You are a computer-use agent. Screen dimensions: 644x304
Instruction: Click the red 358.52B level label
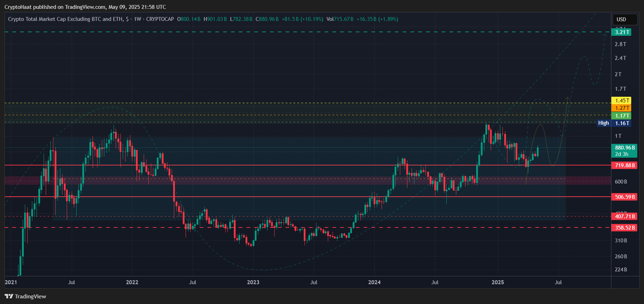click(x=625, y=228)
